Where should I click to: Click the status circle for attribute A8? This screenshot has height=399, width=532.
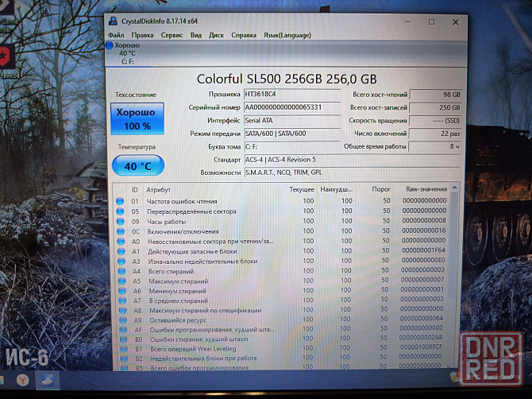(x=123, y=310)
